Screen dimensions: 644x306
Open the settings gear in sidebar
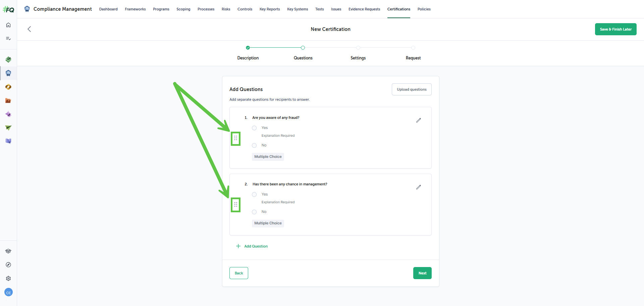8,278
